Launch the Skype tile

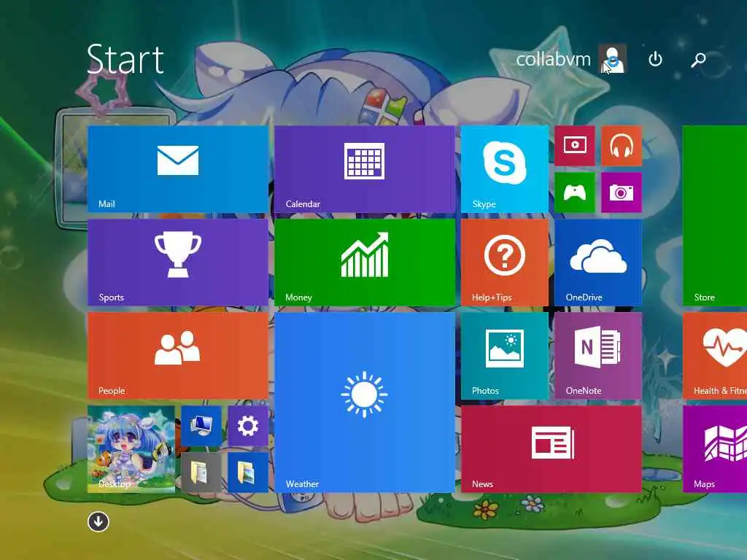505,169
